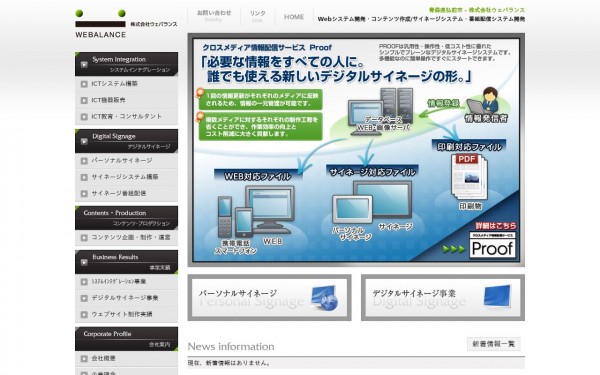Open the Digital Signage 事業 banner card

click(443, 297)
